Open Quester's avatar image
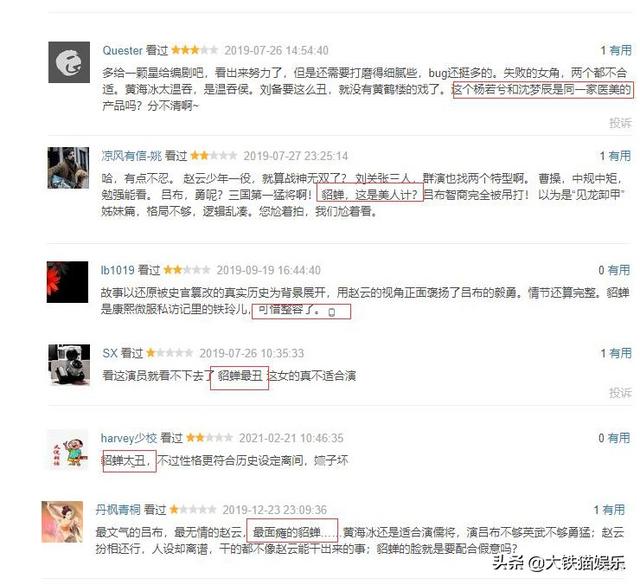The image size is (640, 585). (x=69, y=62)
